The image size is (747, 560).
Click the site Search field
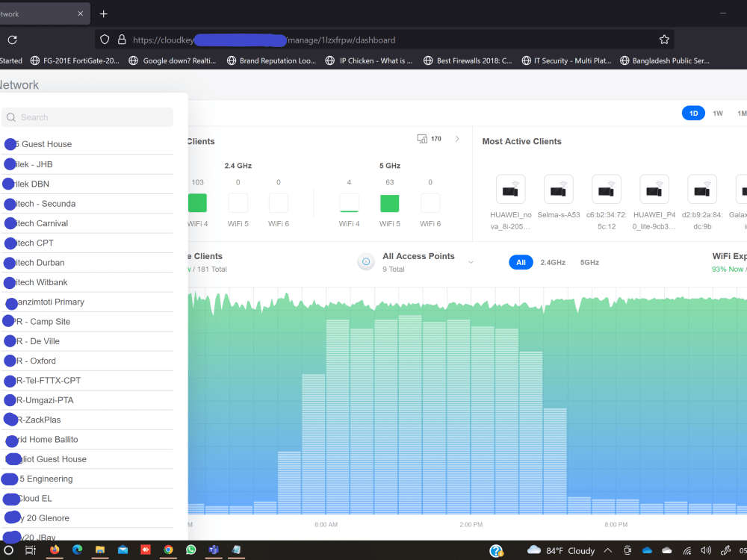[x=87, y=117]
